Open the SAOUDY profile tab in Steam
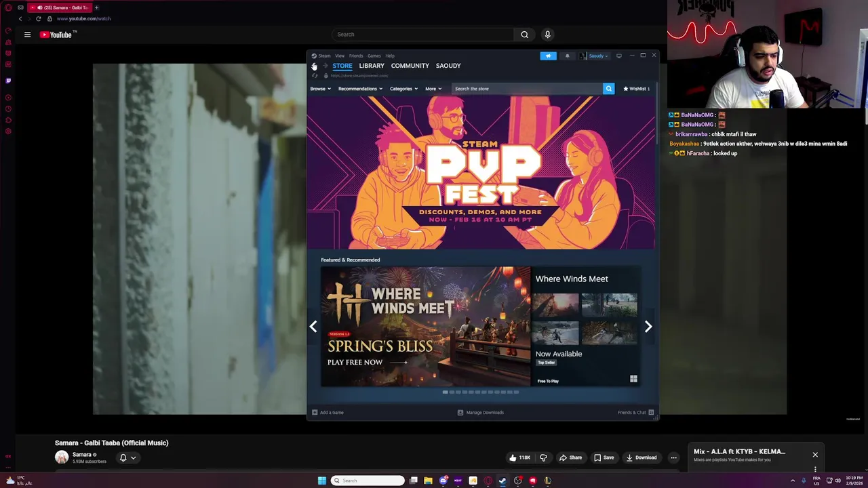The height and width of the screenshot is (488, 868). [x=448, y=66]
